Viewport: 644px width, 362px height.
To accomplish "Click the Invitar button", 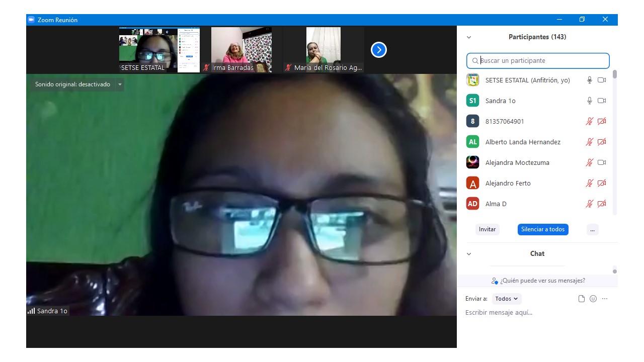I will [x=487, y=229].
